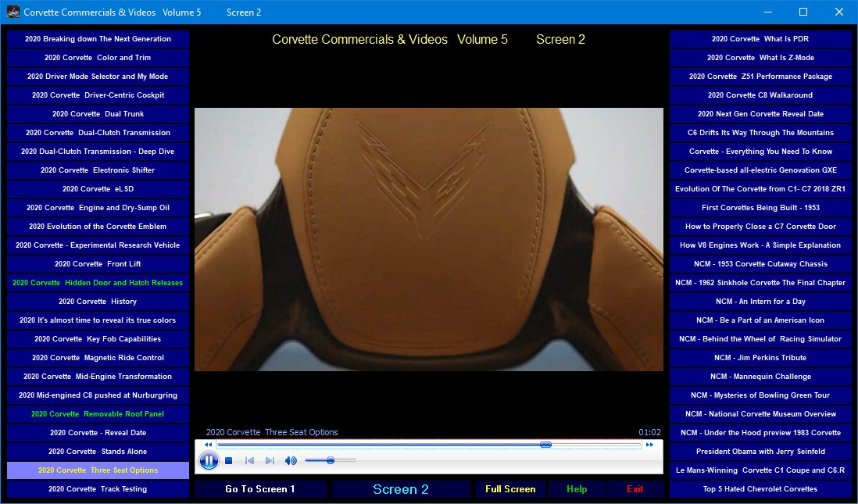Fast forward using the double-right arrow
The width and height of the screenshot is (858, 504).
click(x=649, y=445)
